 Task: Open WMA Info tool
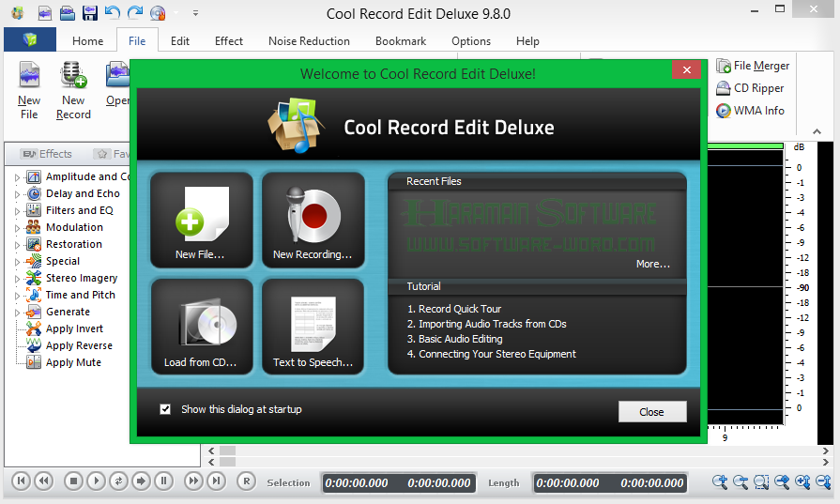click(x=750, y=111)
